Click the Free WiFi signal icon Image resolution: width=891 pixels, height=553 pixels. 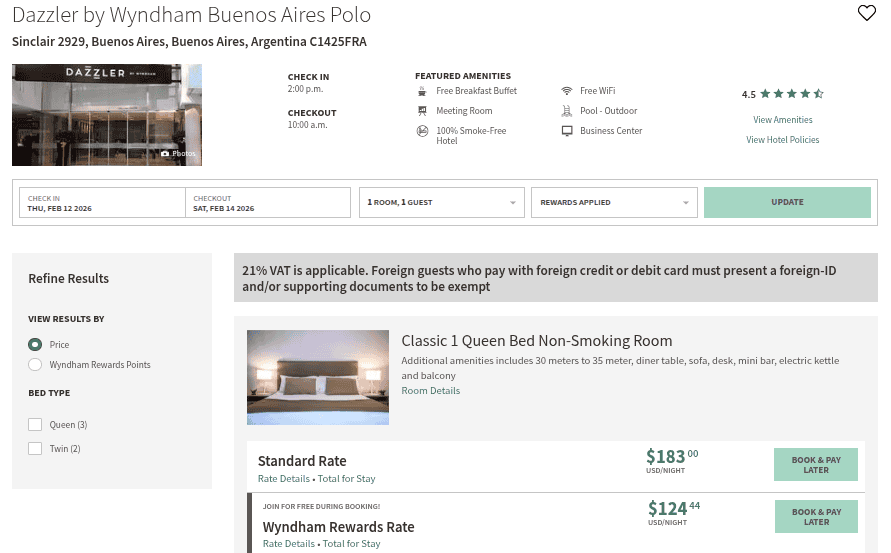[x=567, y=91]
